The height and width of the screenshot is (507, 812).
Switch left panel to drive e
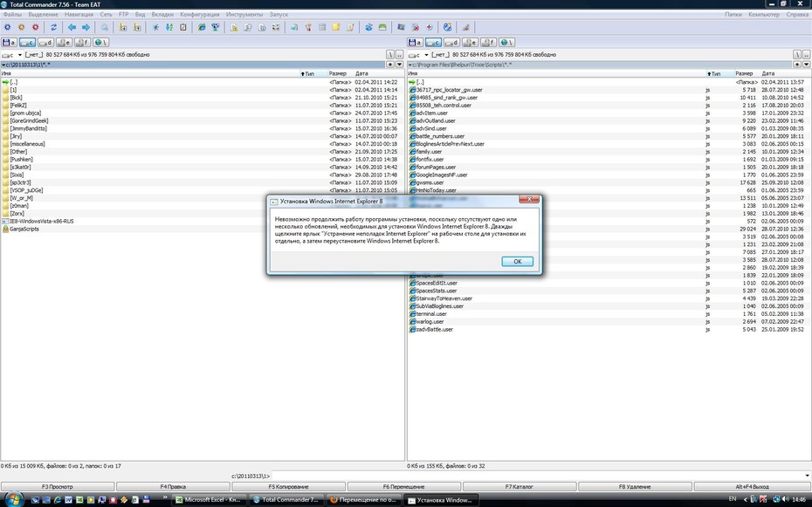pyautogui.click(x=65, y=43)
